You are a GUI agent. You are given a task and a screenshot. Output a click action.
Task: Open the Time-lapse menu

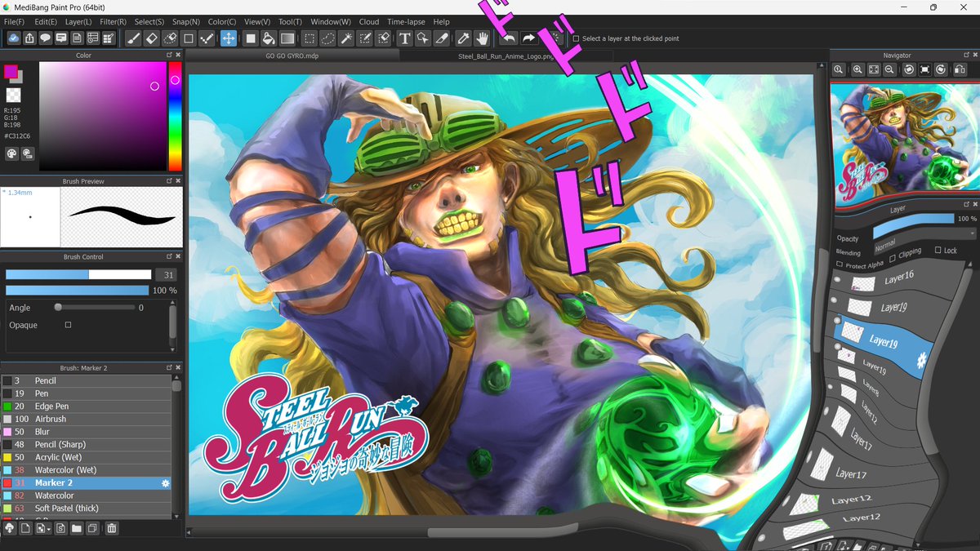pos(407,22)
